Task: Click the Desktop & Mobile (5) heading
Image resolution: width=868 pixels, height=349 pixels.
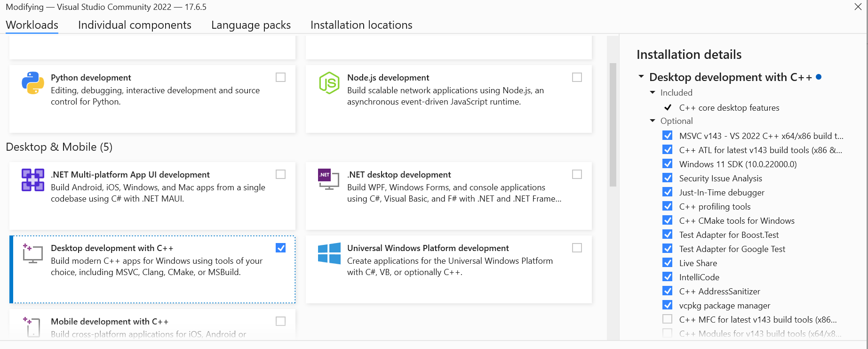Action: [59, 147]
